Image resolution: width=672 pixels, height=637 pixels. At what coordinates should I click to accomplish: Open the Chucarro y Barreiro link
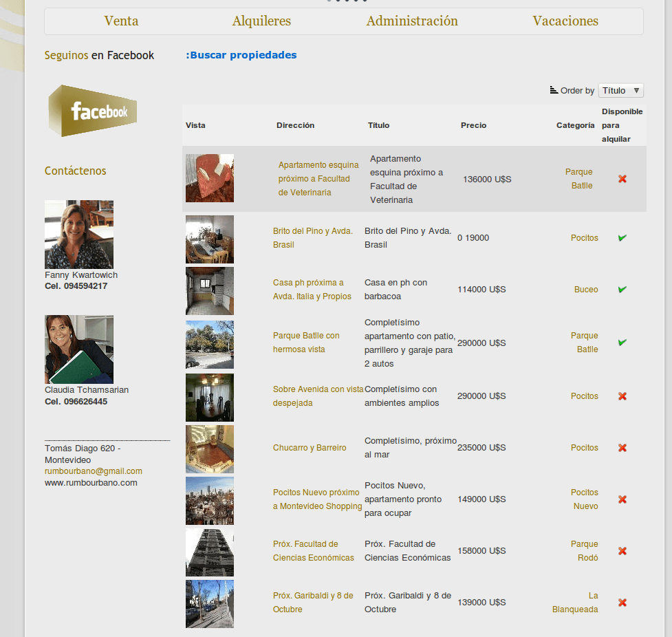click(x=310, y=448)
